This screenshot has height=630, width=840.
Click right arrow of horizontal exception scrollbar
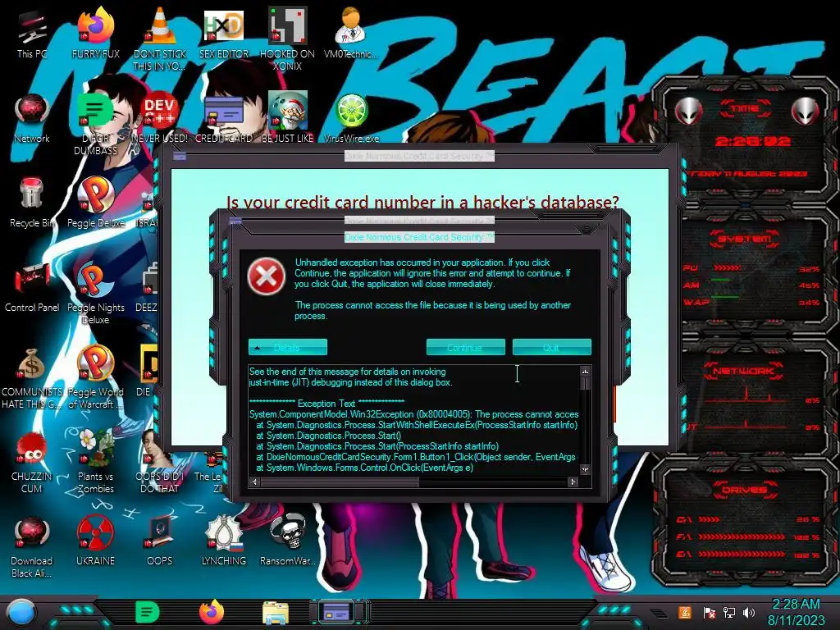573,482
